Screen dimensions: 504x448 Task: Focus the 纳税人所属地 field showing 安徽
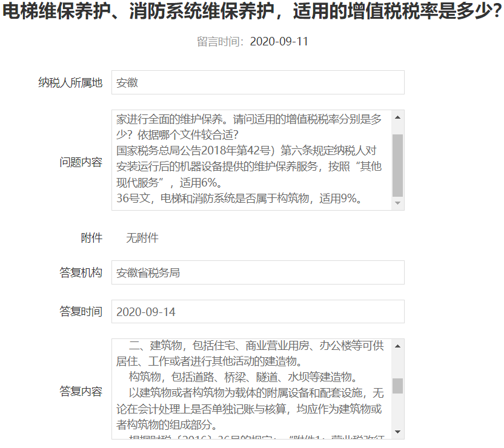(x=257, y=82)
